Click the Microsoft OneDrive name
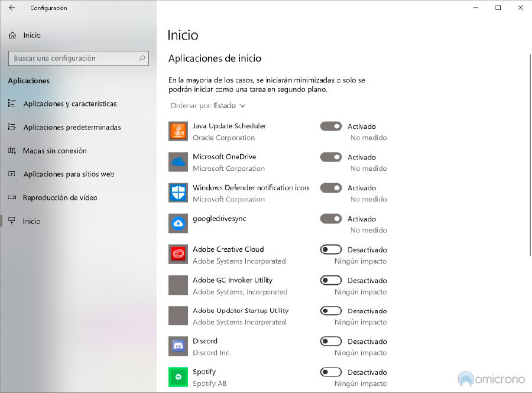The height and width of the screenshot is (393, 532). (x=224, y=157)
